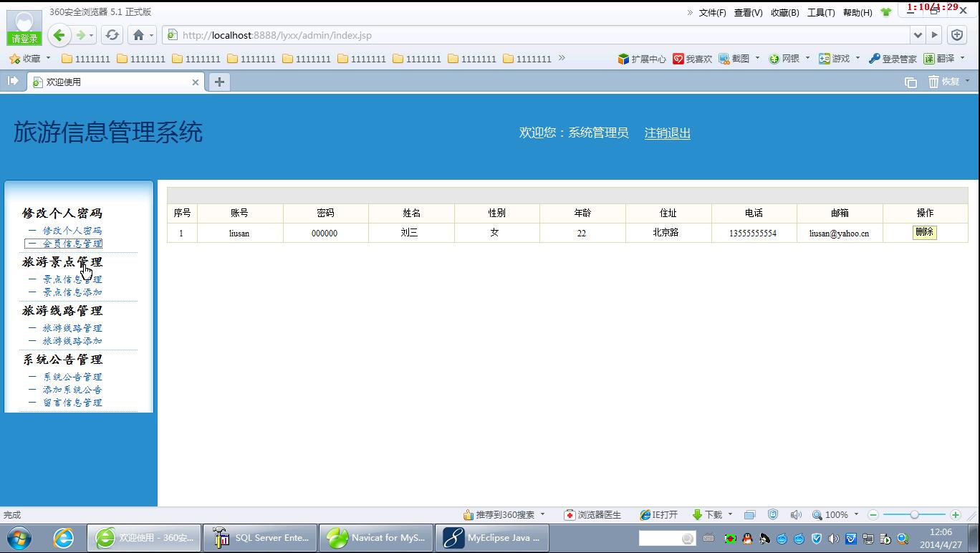Click the browser back arrow button
The image size is (980, 553).
[x=59, y=35]
